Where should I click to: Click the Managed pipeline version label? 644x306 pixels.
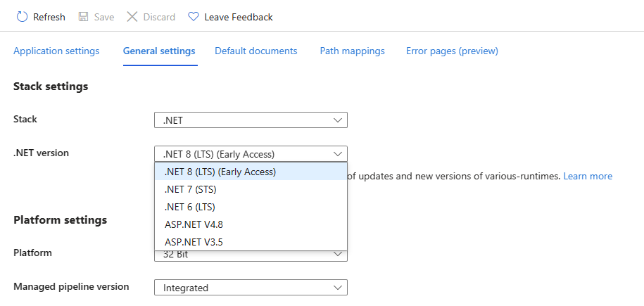tap(72, 286)
